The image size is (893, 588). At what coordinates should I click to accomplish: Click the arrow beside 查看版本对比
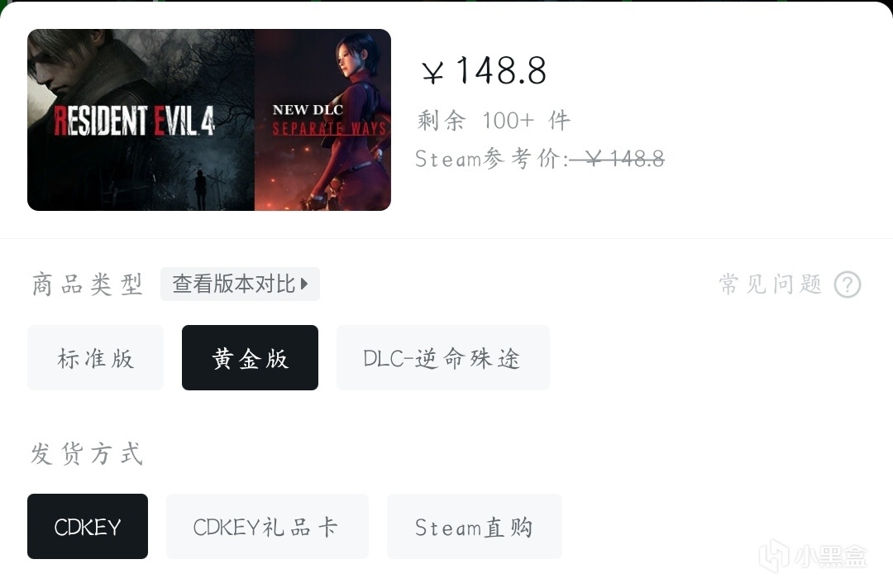click(x=304, y=284)
